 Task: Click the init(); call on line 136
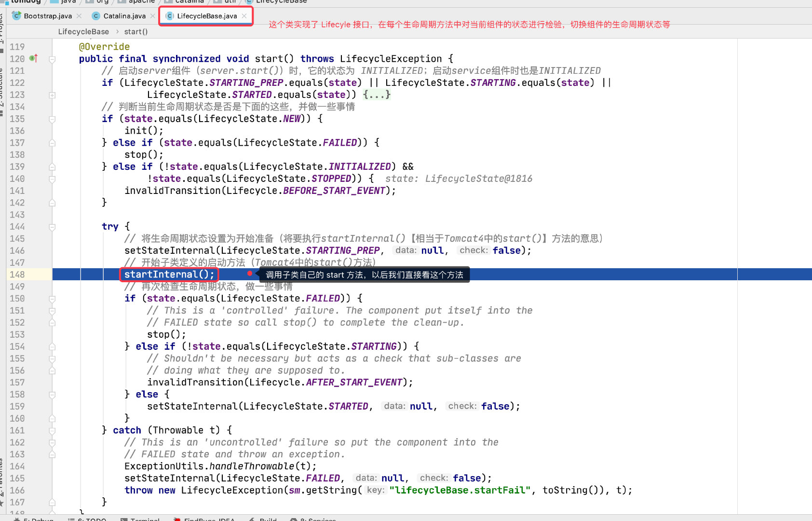coord(144,131)
